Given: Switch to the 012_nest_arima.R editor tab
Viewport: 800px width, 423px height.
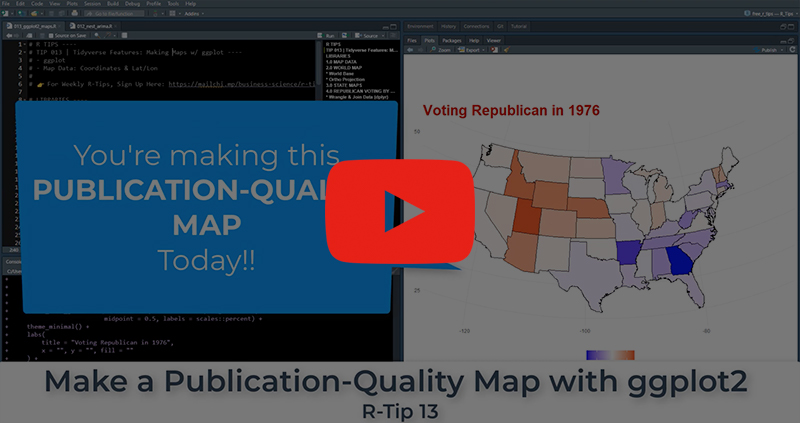Looking at the screenshot, I should (x=94, y=26).
